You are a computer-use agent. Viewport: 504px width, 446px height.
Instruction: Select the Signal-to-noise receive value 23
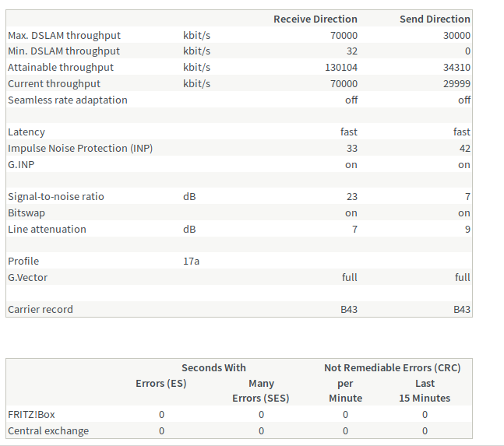click(x=351, y=197)
